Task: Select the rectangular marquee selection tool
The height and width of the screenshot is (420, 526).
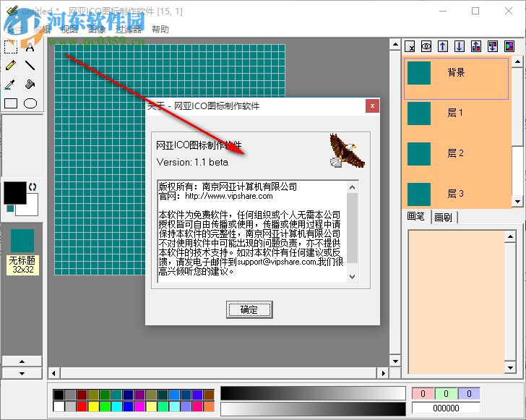Action: pos(11,47)
